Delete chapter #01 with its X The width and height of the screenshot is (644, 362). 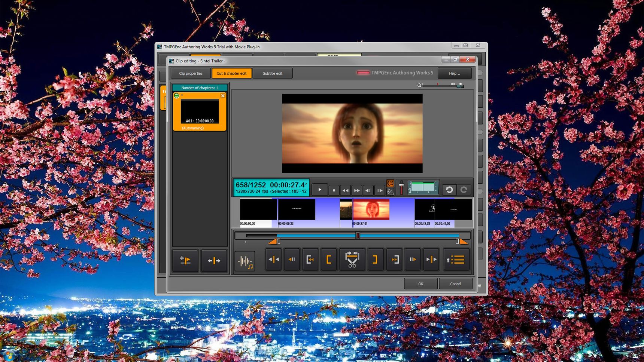pos(223,96)
